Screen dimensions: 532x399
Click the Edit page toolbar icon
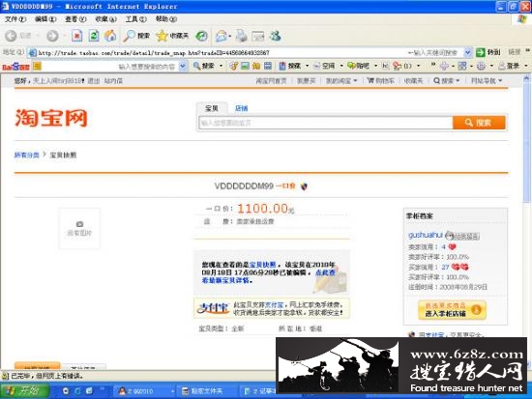coord(258,36)
